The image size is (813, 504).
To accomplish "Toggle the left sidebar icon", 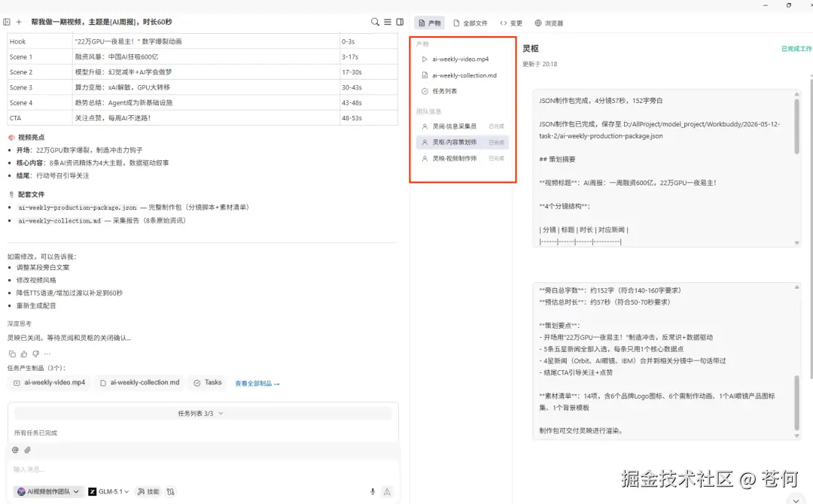I will click(x=7, y=22).
